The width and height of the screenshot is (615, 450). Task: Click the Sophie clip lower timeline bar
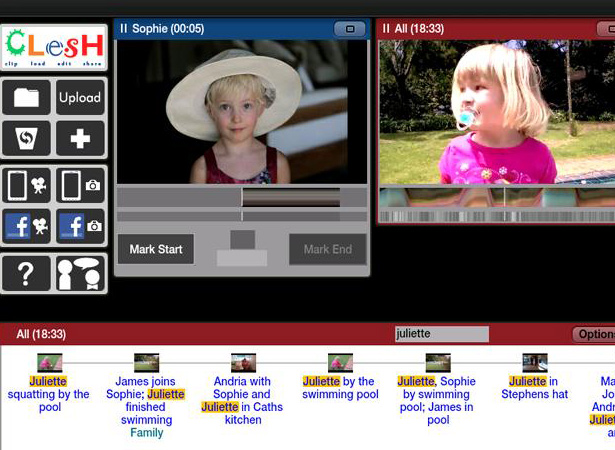[242, 217]
